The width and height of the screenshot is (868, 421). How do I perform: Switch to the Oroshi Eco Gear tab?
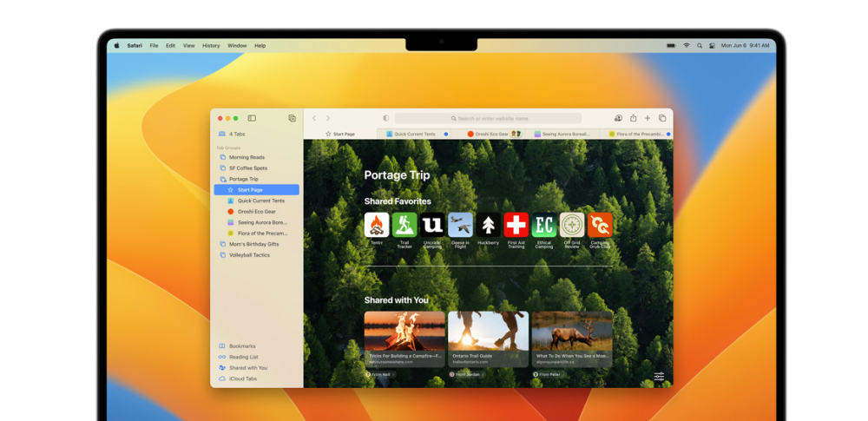click(x=488, y=134)
